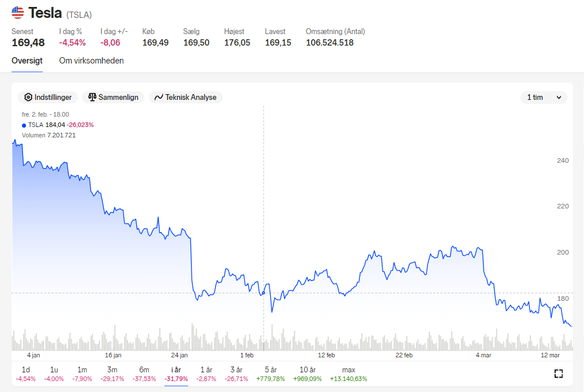Viewport: 584px width, 392px height.
Task: Click the Volumen 7.201.721 label
Action: pos(49,135)
